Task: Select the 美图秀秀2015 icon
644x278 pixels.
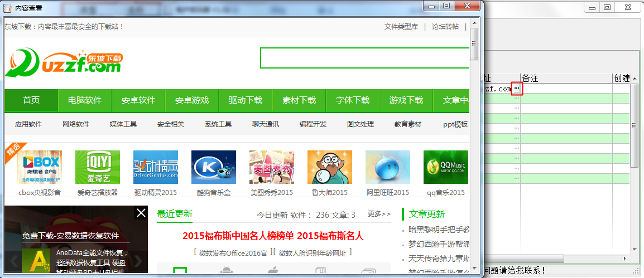Action: (x=271, y=167)
